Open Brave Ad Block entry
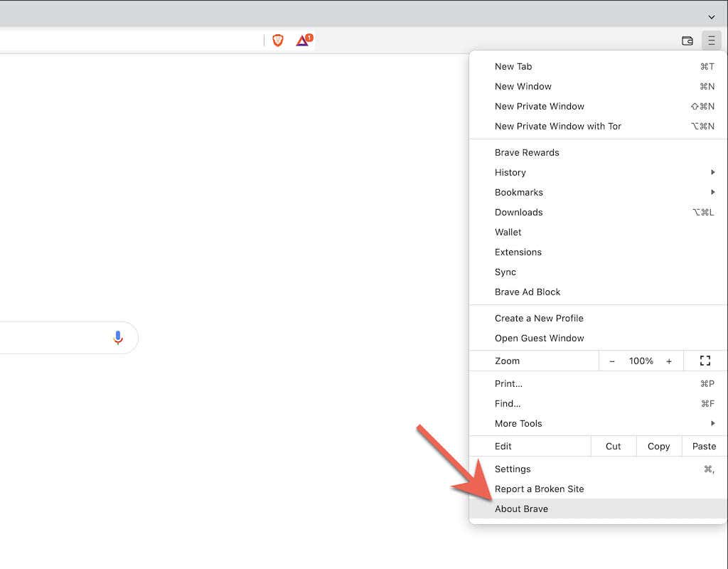Viewport: 728px width, 569px height. pyautogui.click(x=598, y=292)
